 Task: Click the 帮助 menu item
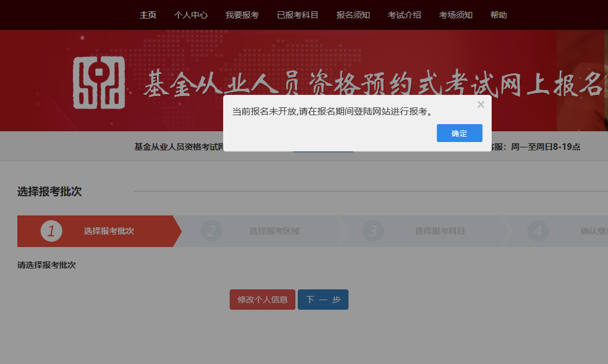pyautogui.click(x=498, y=15)
